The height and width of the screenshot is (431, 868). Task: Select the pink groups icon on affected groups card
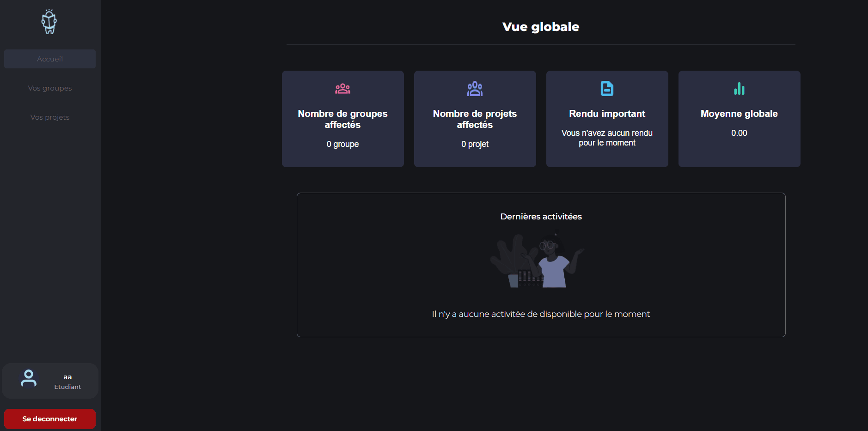(x=342, y=89)
